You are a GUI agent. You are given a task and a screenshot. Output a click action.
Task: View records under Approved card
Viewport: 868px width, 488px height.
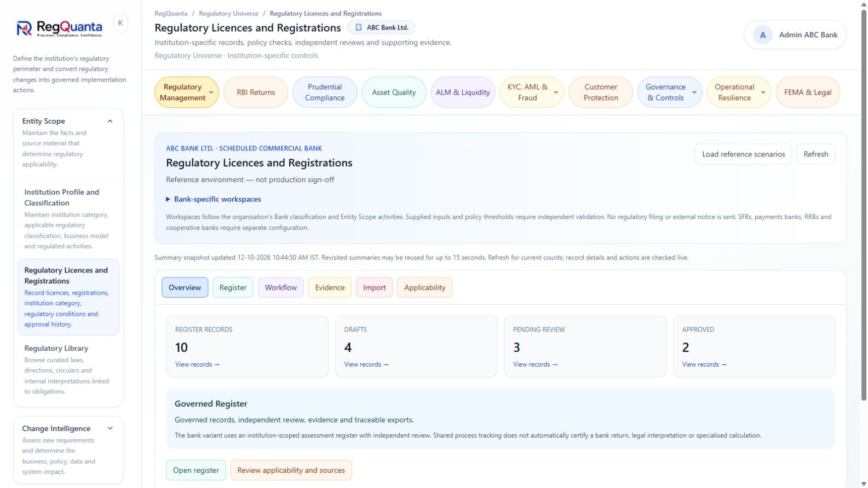point(704,364)
